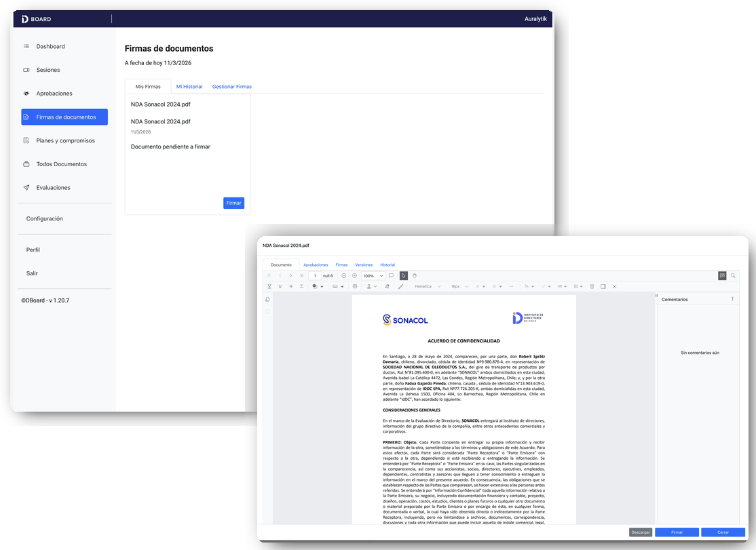Screen dimensions: 756x550
Task: Open the Versiones tab
Action: click(364, 264)
